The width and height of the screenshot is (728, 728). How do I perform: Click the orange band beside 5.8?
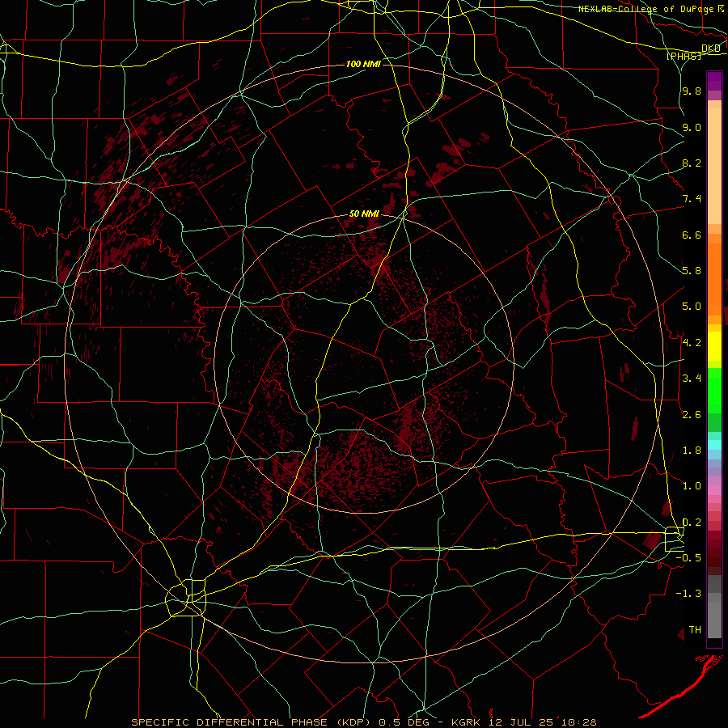[714, 278]
